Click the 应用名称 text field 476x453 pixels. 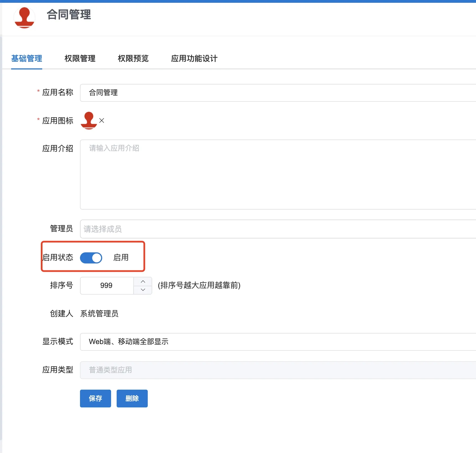(278, 93)
